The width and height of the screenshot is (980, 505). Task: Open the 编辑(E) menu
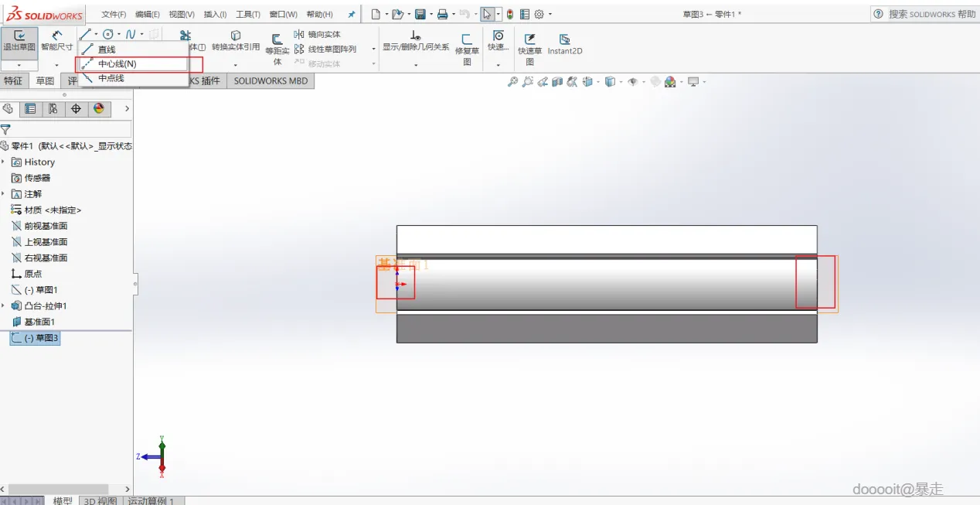[x=147, y=15]
